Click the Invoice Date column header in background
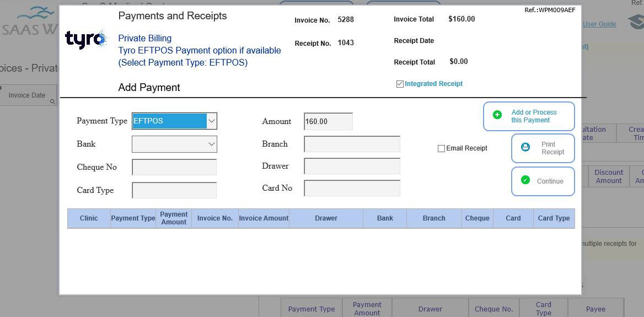Screen dimensions: 644x317 point(27,95)
